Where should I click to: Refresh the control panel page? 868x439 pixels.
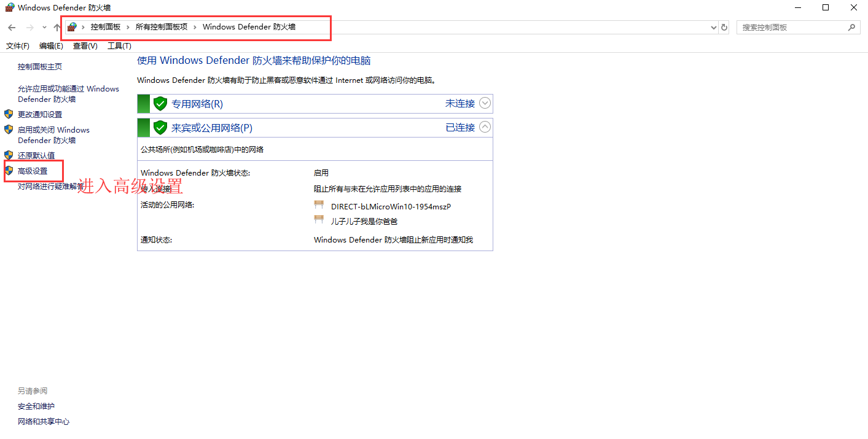pos(724,28)
